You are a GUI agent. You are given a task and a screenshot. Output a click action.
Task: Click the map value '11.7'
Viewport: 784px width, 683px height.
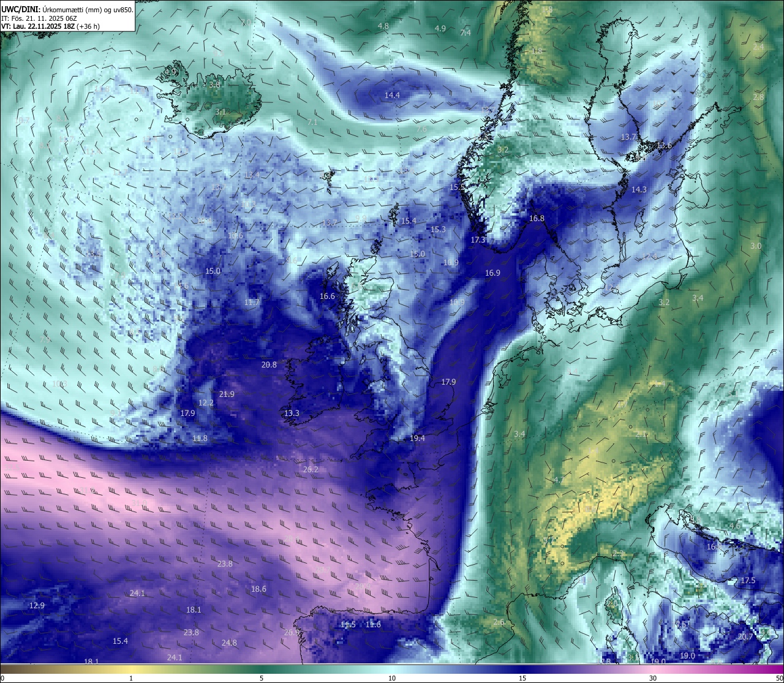click(x=252, y=303)
